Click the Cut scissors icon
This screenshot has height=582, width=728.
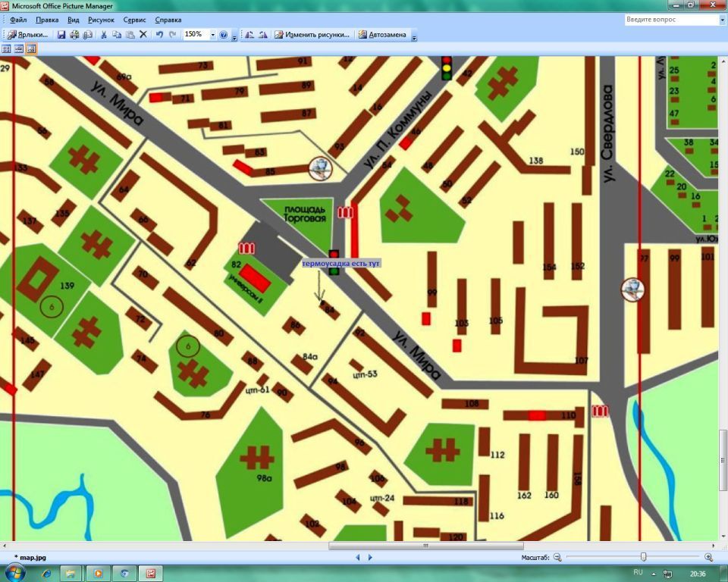(x=103, y=35)
